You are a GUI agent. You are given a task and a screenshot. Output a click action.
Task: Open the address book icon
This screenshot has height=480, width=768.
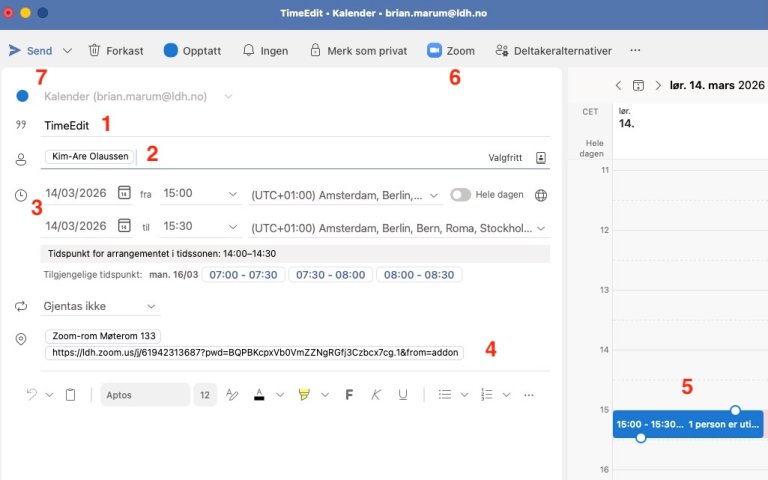(541, 158)
